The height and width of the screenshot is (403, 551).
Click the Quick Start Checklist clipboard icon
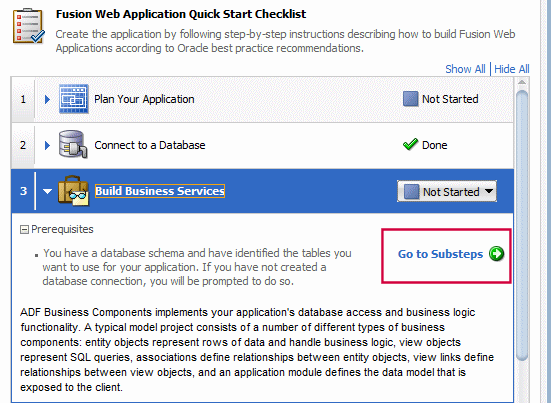click(x=29, y=26)
